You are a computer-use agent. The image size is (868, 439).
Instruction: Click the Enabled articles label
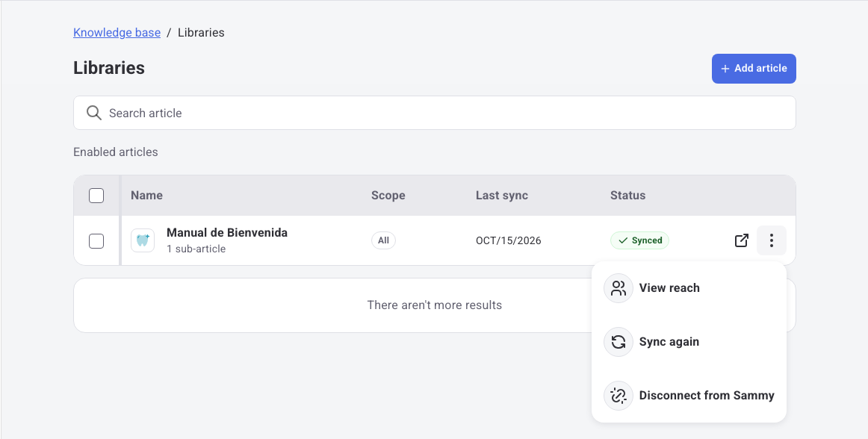tap(116, 152)
